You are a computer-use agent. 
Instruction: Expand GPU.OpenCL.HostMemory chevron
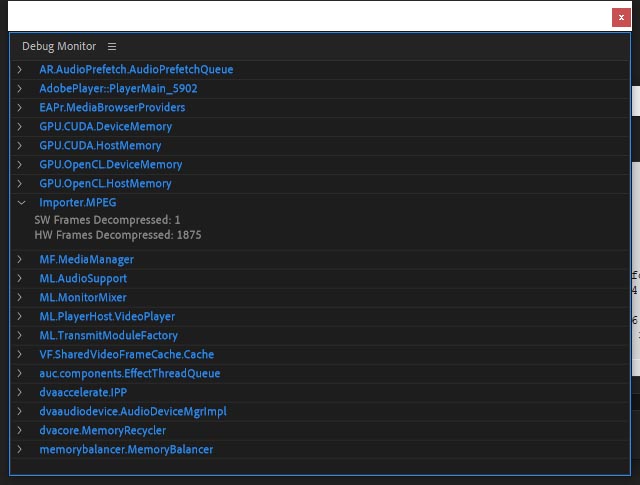pyautogui.click(x=19, y=184)
